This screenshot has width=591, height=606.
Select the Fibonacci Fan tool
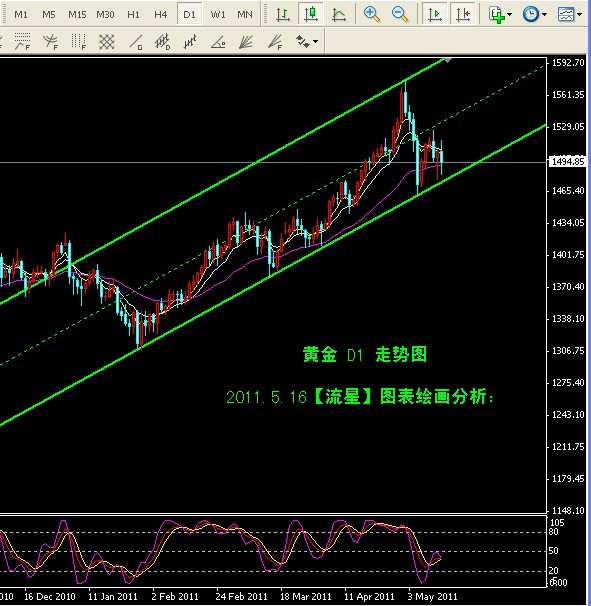pyautogui.click(x=276, y=42)
